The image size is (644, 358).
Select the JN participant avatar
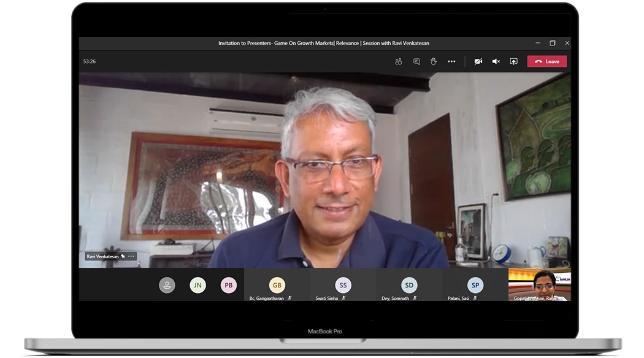(x=197, y=284)
